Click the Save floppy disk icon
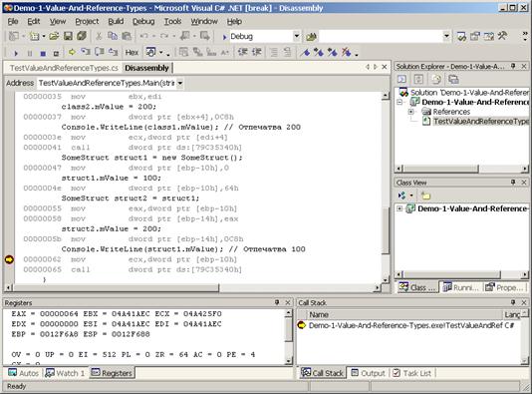 (x=68, y=36)
